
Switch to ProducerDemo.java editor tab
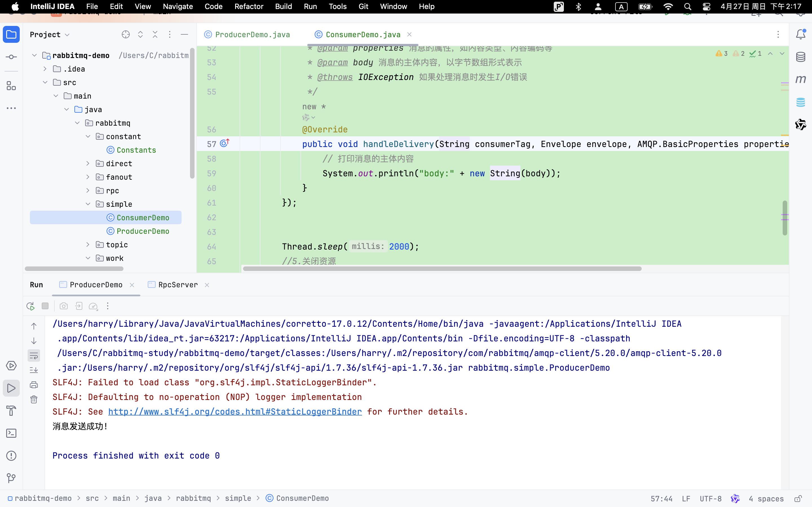click(252, 35)
